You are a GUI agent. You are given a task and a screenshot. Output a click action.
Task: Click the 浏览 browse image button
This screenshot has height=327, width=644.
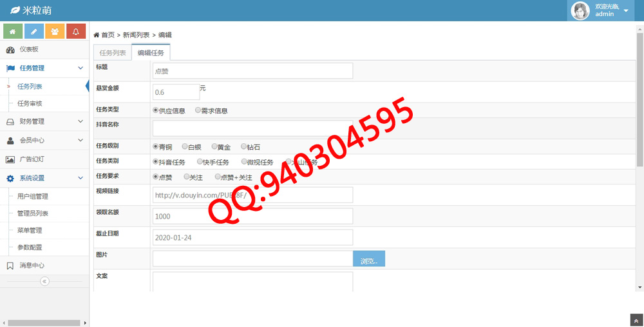point(368,261)
